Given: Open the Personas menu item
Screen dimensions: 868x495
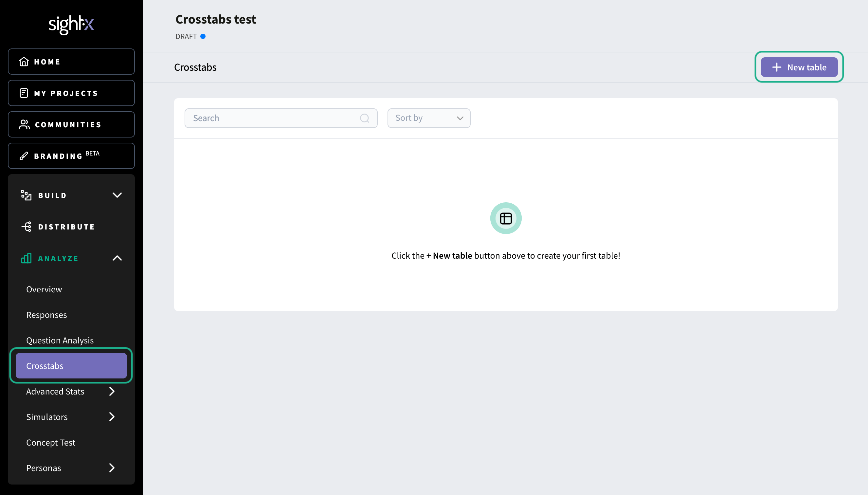Looking at the screenshot, I should tap(44, 468).
